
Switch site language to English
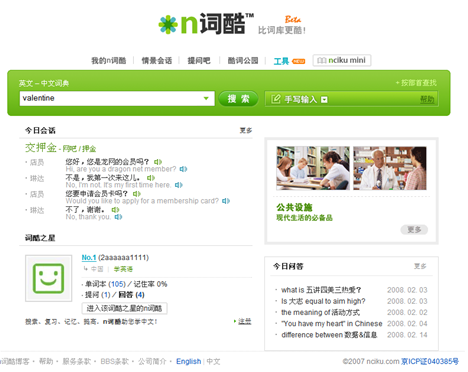click(189, 361)
